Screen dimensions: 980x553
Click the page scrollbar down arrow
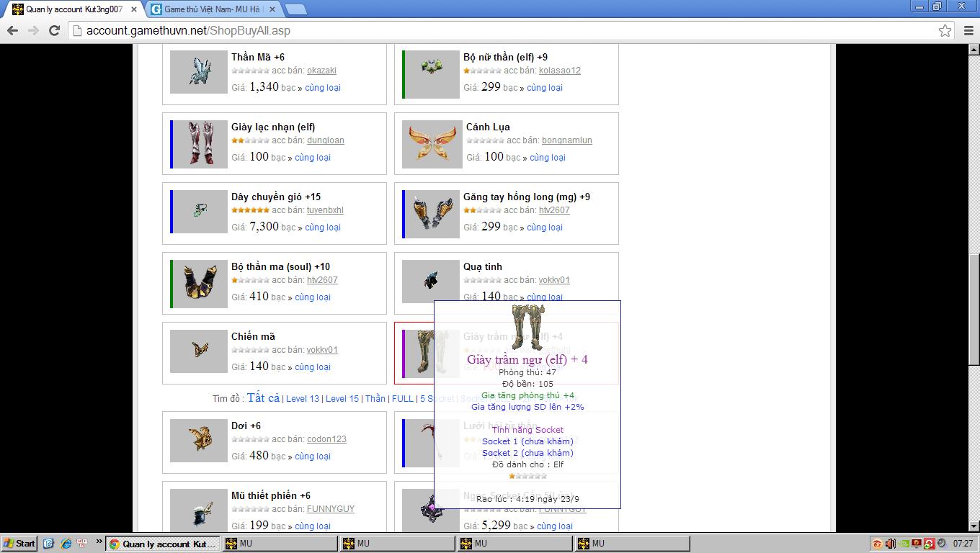[x=974, y=526]
